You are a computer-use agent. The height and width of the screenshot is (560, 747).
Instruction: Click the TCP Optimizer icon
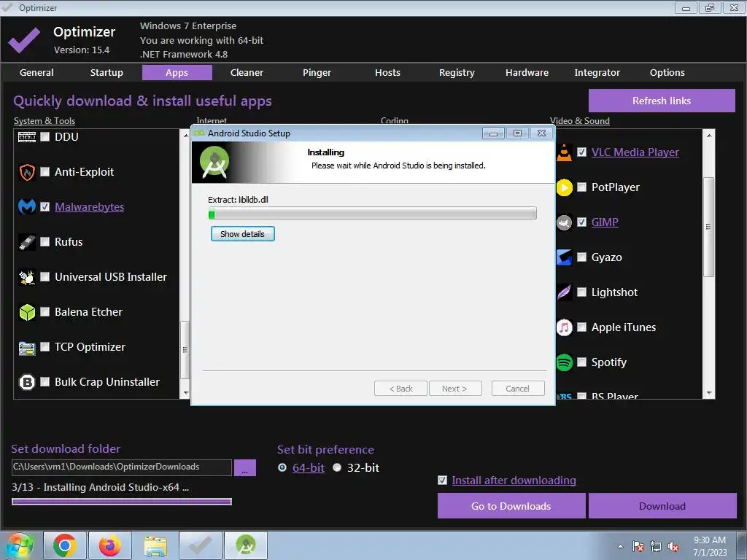27,347
